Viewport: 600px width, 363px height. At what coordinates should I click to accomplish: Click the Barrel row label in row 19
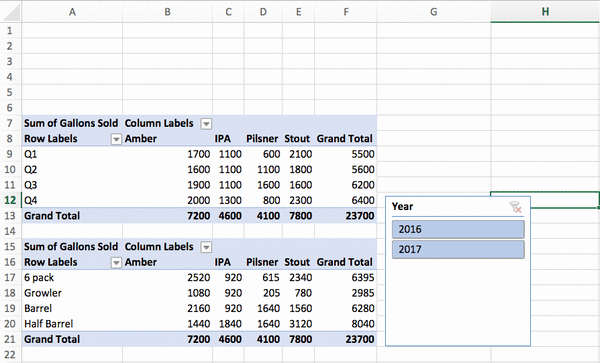[x=38, y=308]
